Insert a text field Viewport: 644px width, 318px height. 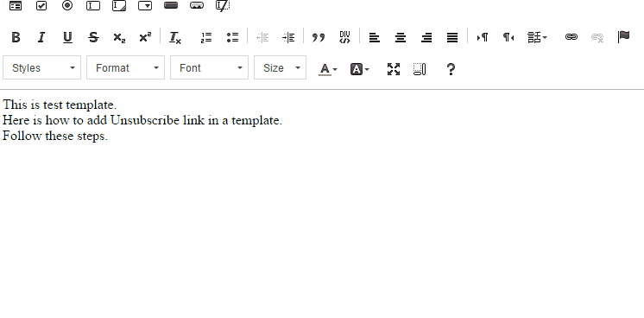click(93, 6)
